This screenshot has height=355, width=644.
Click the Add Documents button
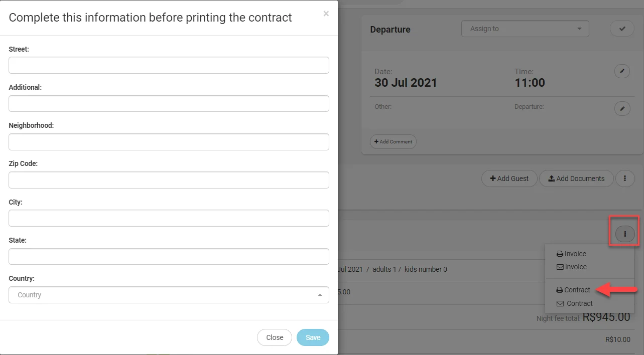[x=576, y=179]
